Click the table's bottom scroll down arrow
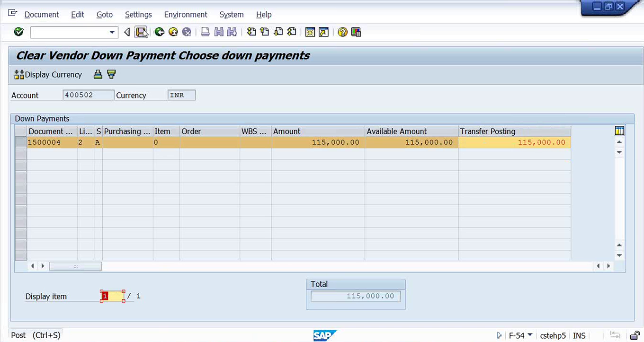644x342 pixels. pyautogui.click(x=619, y=255)
